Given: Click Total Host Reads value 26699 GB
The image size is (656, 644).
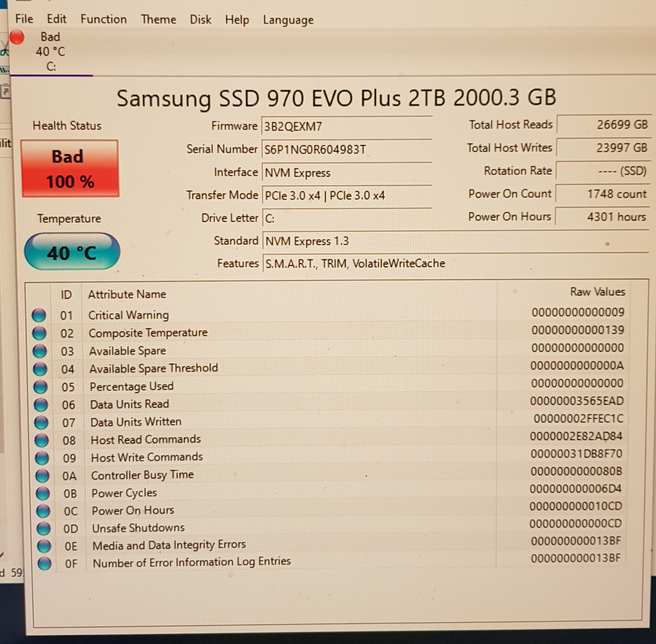Looking at the screenshot, I should pyautogui.click(x=604, y=125).
